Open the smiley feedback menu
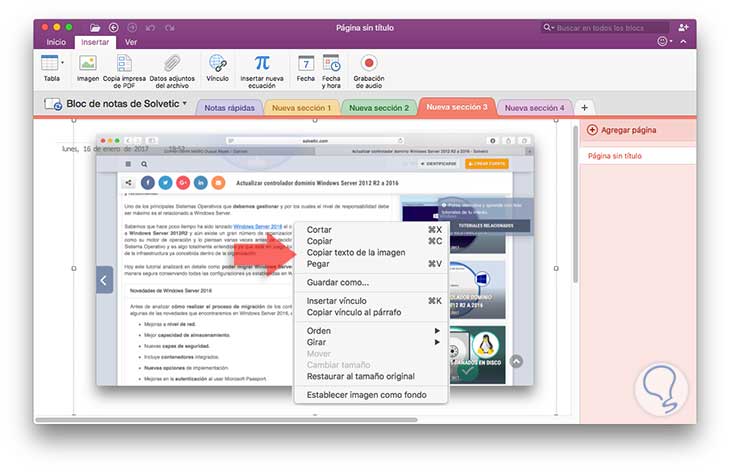The image size is (730, 472). pos(664,41)
